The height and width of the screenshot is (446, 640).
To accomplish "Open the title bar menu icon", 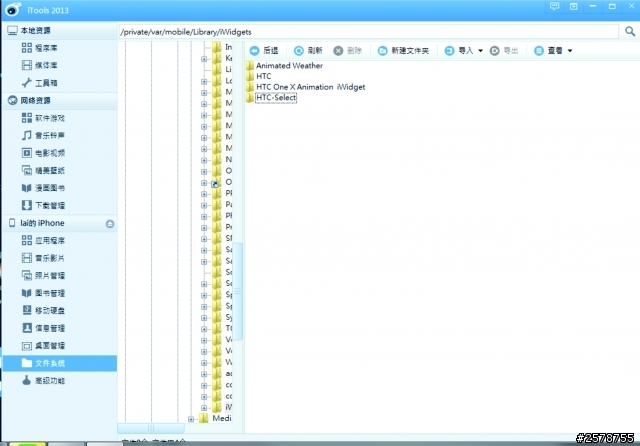I will [x=573, y=7].
